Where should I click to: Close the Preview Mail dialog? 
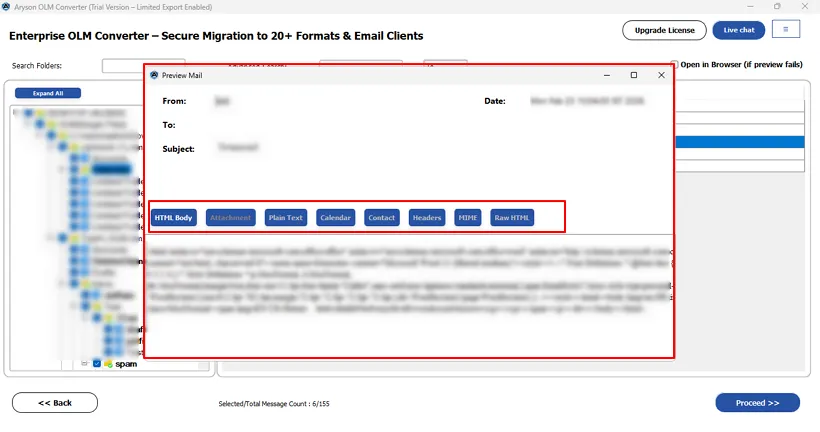point(661,75)
